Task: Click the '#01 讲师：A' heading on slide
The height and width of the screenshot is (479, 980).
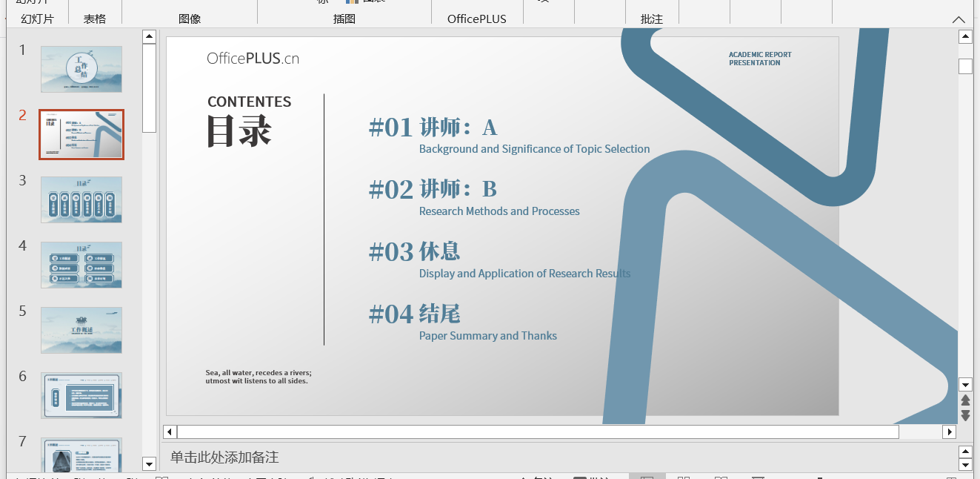Action: click(x=433, y=128)
